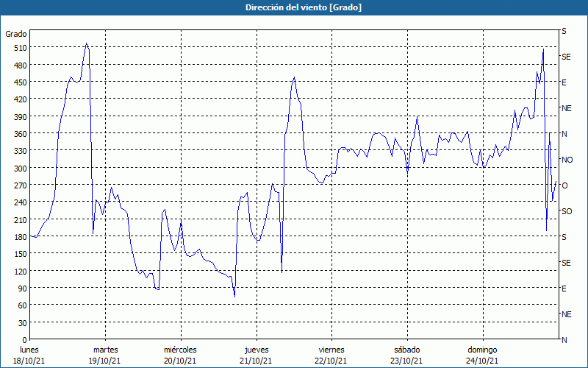Click the 360 y-axis tick label
Viewport: 588px width, 368px height.
coord(21,134)
